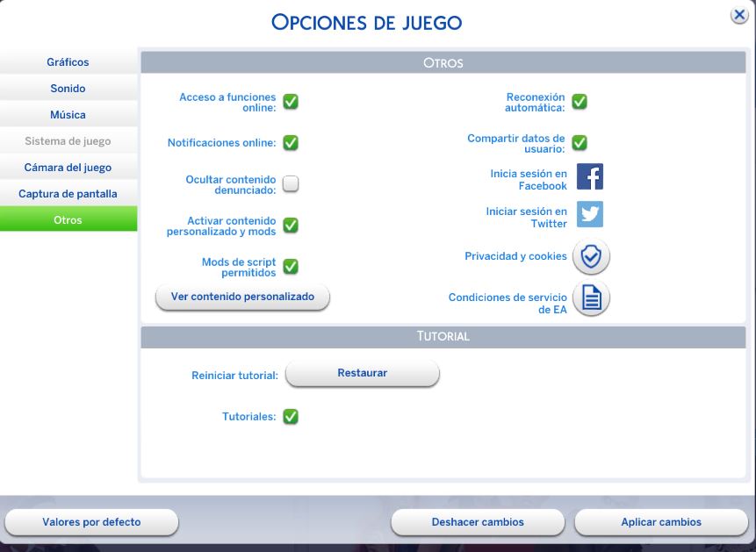
Task: Disable Compartir datos de usuario
Action: tap(580, 142)
